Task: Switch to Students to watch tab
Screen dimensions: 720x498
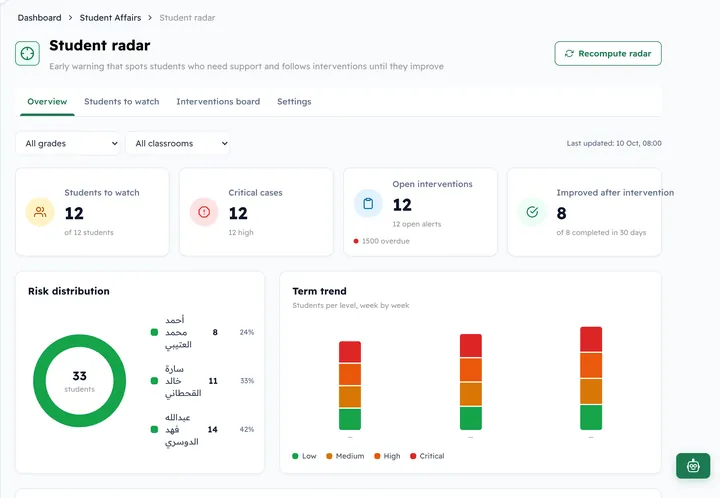Action: tap(122, 101)
